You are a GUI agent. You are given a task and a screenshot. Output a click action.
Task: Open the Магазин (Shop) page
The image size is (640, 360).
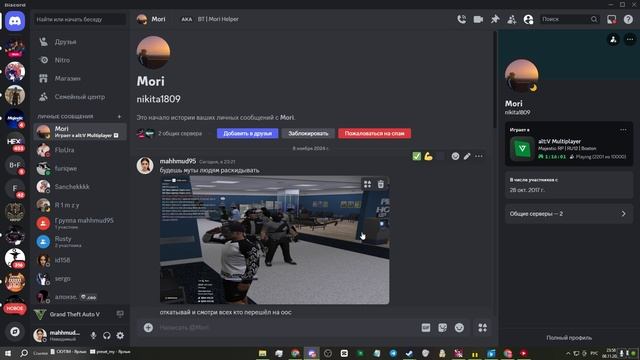(x=80, y=78)
